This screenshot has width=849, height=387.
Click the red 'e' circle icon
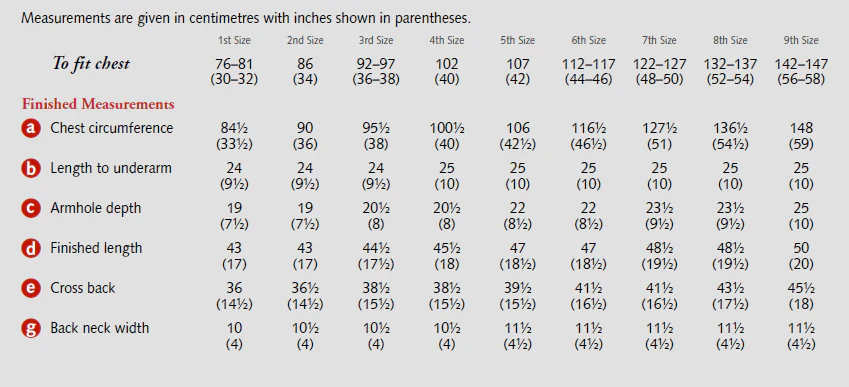31,288
